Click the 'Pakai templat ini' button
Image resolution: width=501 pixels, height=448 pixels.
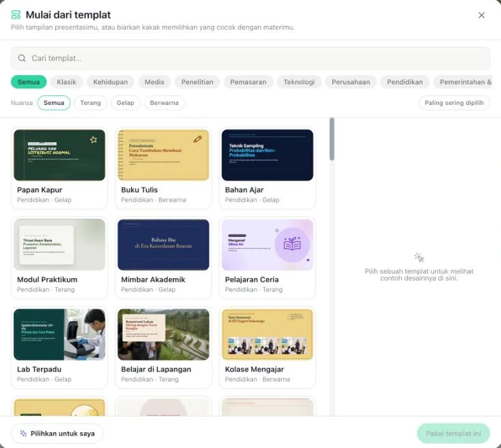[x=454, y=433]
